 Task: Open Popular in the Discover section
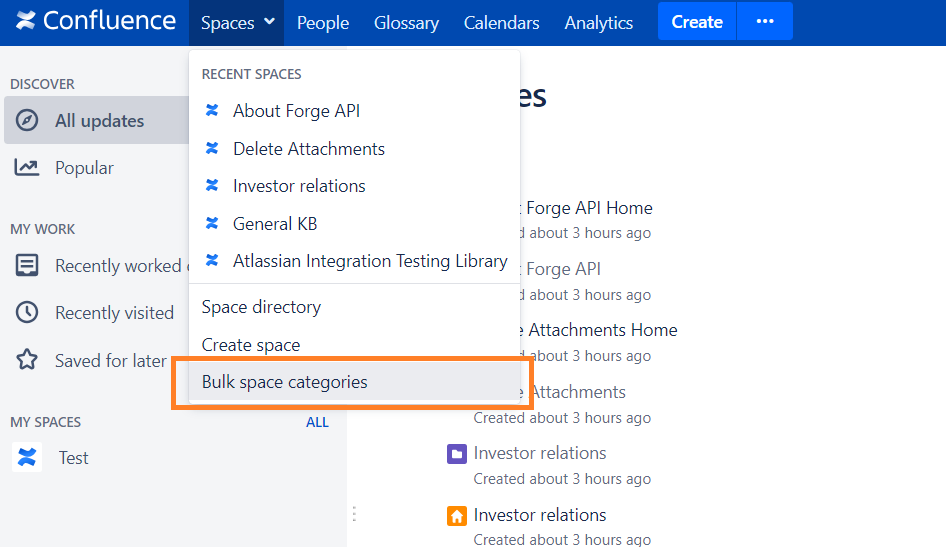pos(84,168)
